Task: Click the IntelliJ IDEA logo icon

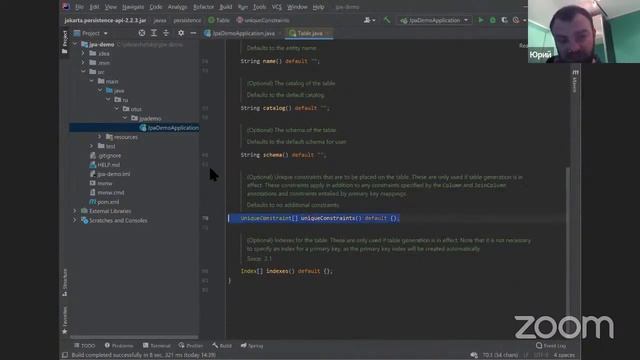Action: pyautogui.click(x=66, y=7)
